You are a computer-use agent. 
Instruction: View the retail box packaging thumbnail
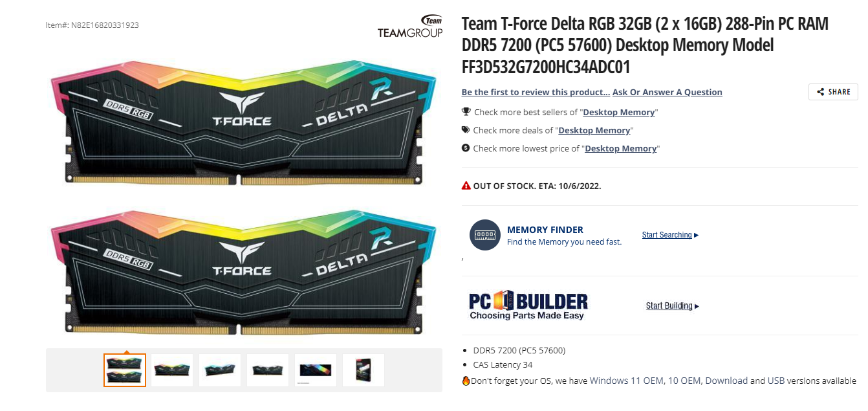click(x=363, y=370)
